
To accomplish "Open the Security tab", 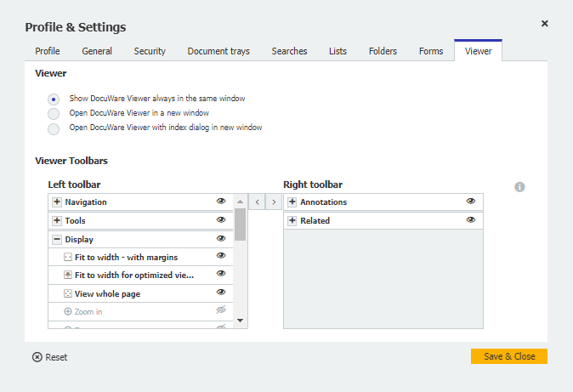I will click(150, 51).
